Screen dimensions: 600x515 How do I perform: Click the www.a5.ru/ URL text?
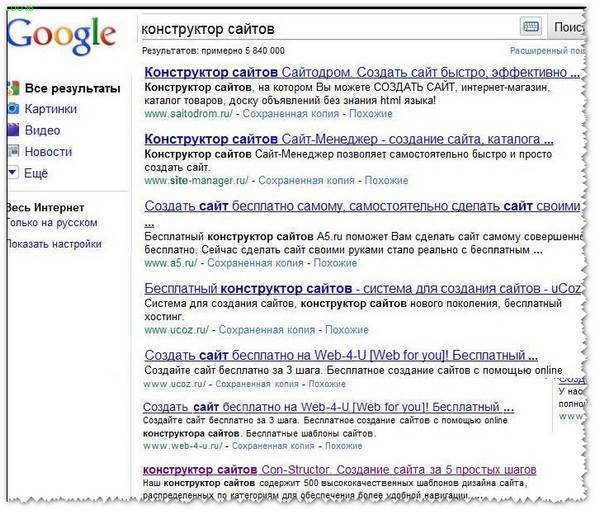pyautogui.click(x=171, y=263)
